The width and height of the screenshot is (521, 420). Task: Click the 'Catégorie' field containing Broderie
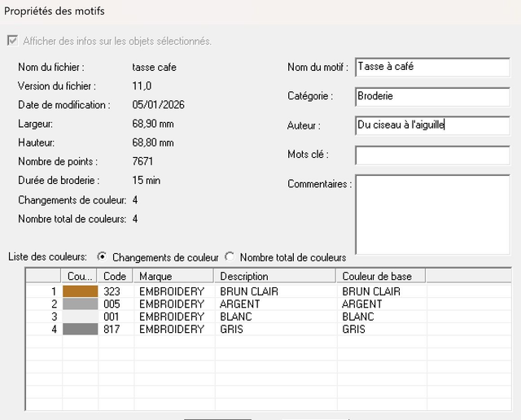coord(431,96)
